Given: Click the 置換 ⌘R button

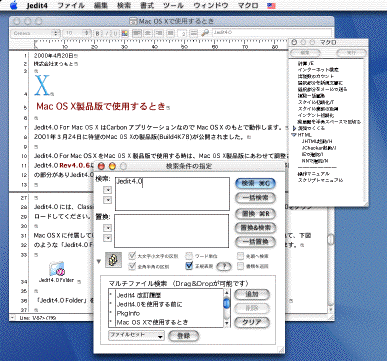Looking at the screenshot, I should click(x=255, y=214).
